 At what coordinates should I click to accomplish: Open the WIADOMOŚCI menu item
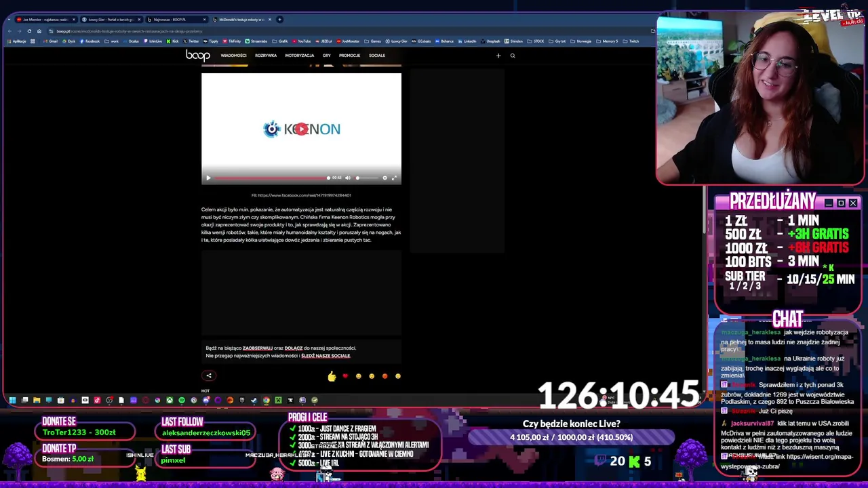pyautogui.click(x=233, y=56)
